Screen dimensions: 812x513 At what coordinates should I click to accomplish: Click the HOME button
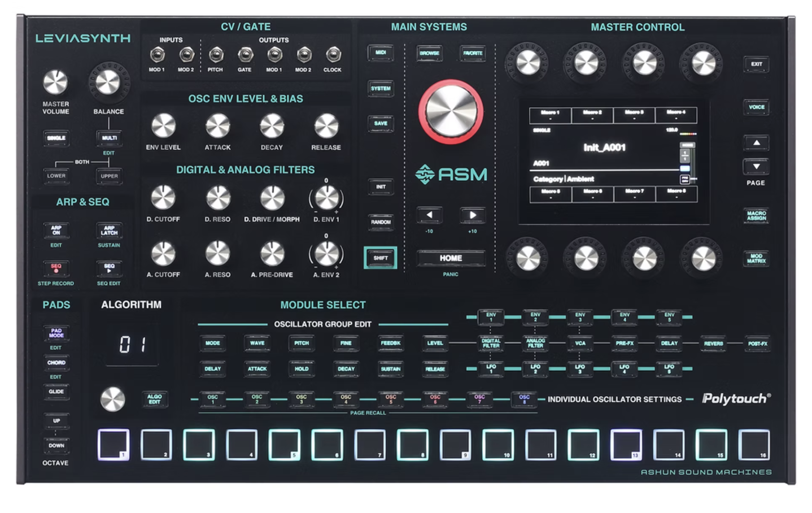click(x=451, y=258)
